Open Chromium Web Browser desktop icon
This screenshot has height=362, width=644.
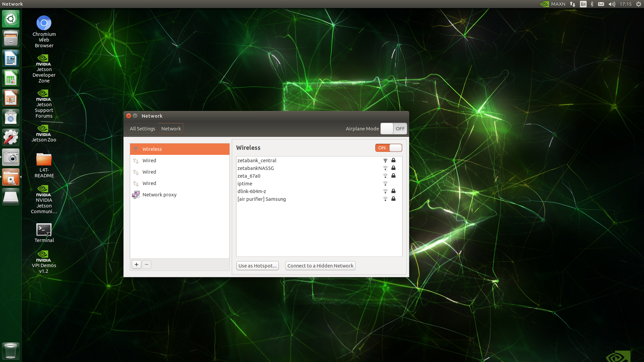pyautogui.click(x=44, y=32)
